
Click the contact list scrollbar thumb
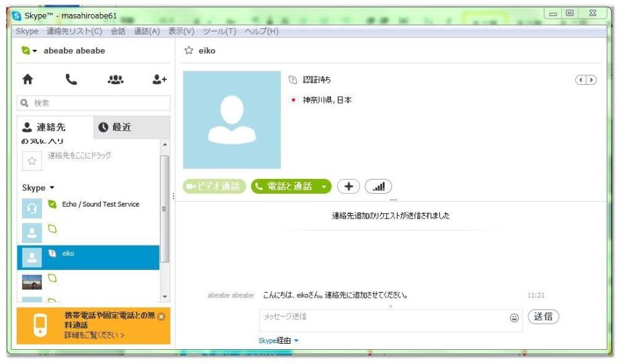(x=165, y=209)
